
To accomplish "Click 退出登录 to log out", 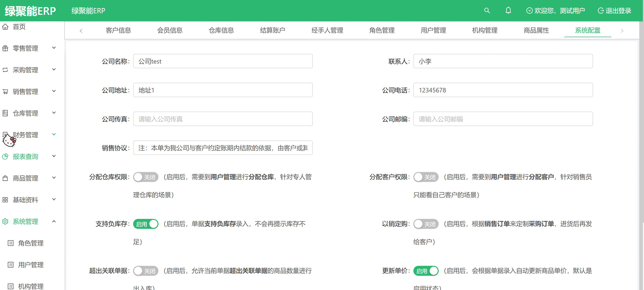I will point(618,11).
